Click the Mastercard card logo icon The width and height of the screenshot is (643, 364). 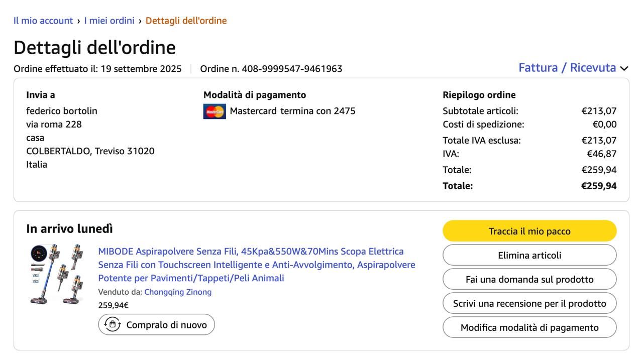tap(215, 111)
